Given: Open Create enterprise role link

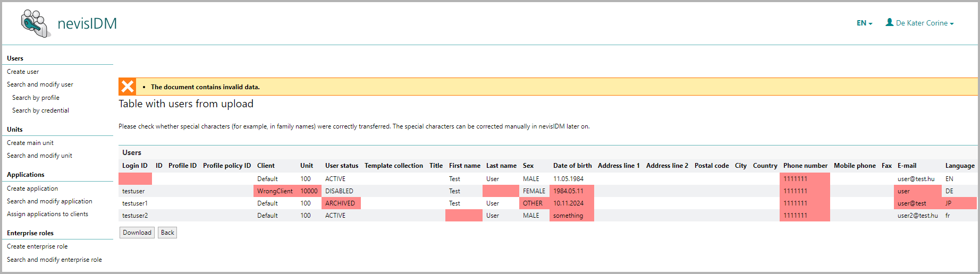Looking at the screenshot, I should click(x=37, y=246).
